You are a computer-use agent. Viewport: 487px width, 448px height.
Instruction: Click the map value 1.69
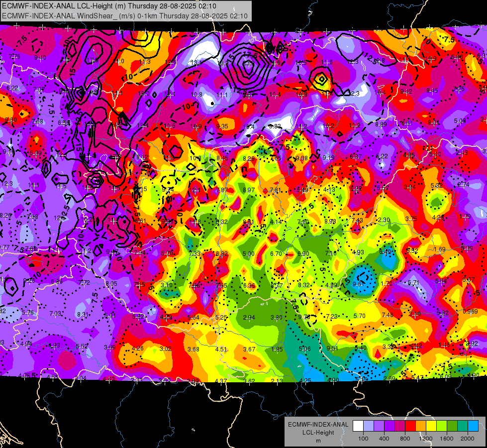440,249
